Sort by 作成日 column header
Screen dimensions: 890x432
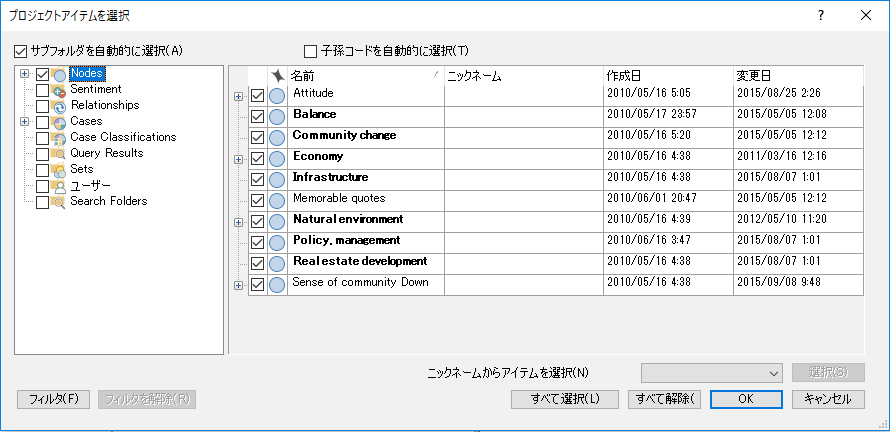pos(667,76)
